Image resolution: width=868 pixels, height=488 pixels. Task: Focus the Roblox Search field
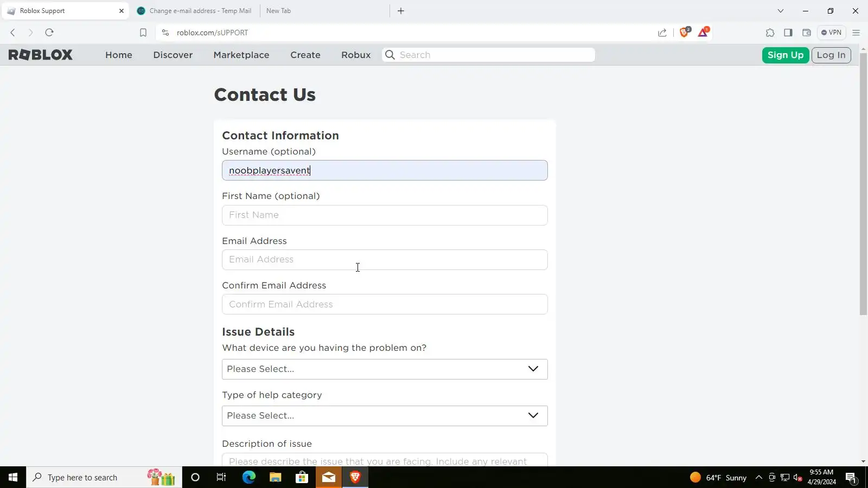point(489,55)
